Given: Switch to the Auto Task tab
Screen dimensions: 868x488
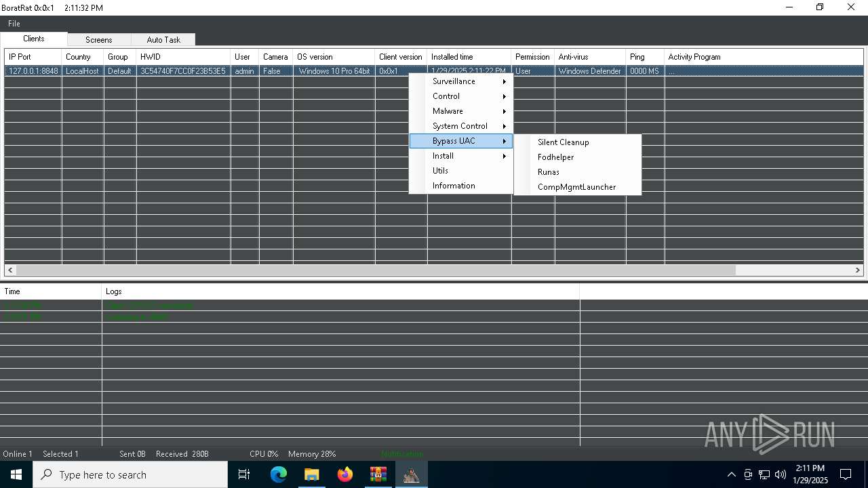Looking at the screenshot, I should click(x=163, y=40).
